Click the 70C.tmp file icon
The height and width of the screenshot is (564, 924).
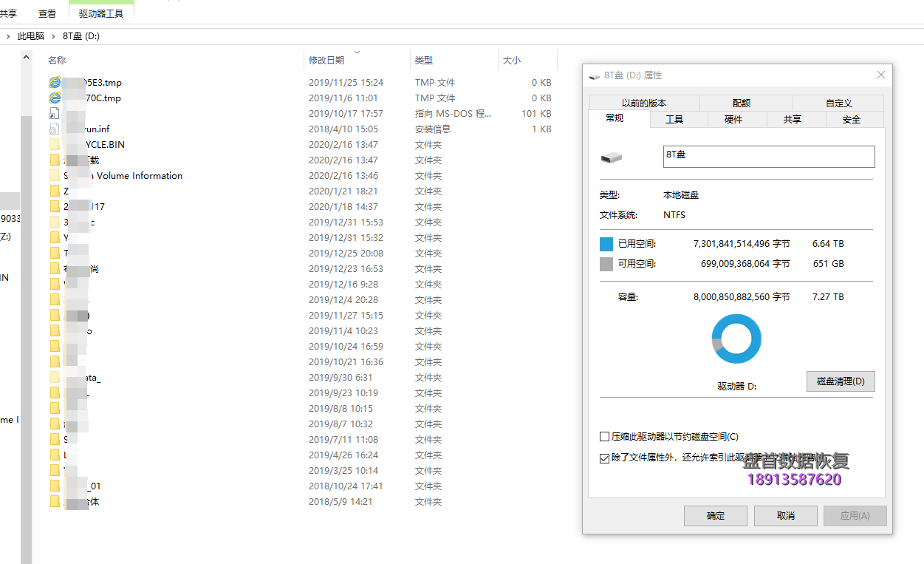55,98
